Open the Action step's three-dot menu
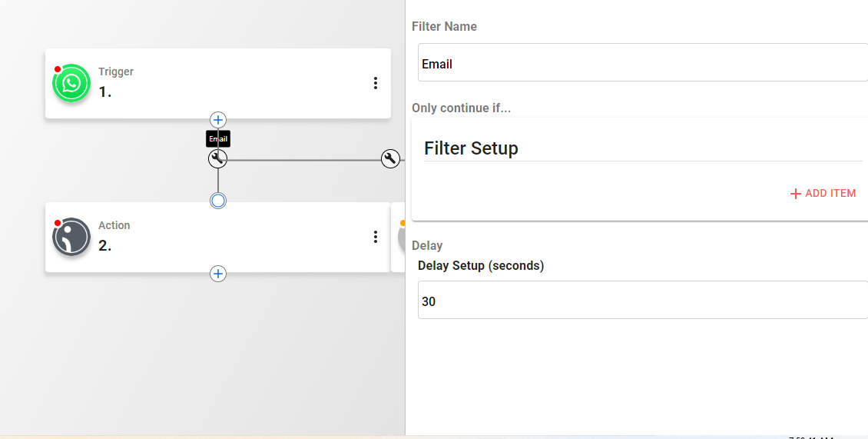 [376, 237]
